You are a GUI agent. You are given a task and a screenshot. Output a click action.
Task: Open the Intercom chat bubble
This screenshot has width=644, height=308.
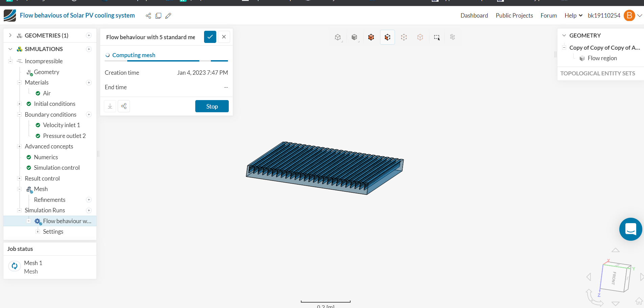click(x=630, y=229)
